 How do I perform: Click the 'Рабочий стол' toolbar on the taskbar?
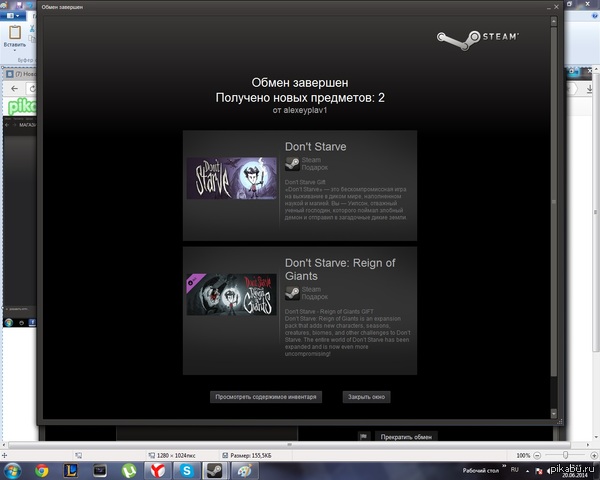(x=481, y=470)
